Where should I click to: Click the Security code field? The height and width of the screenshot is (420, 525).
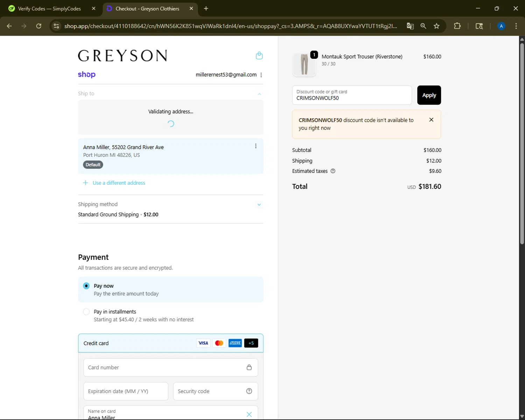[216, 391]
